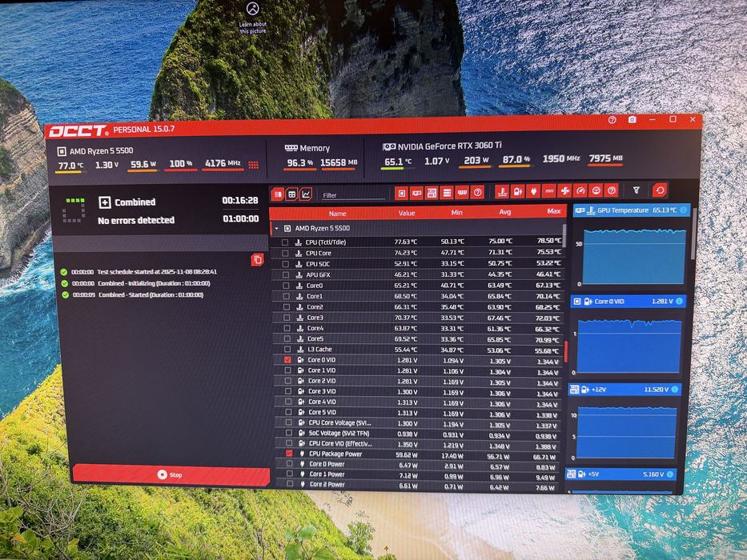Viewport: 747px width, 560px height.
Task: Sort by the Max column header
Action: point(553,211)
